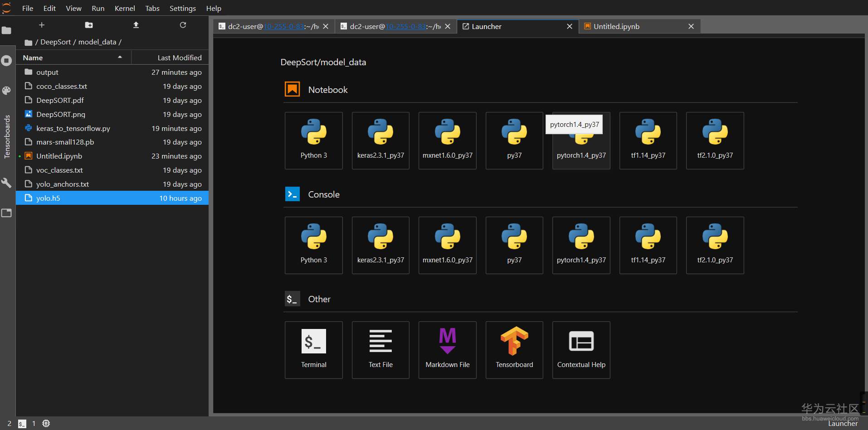
Task: Go to root folder via breadcrumb icon
Action: pyautogui.click(x=28, y=42)
